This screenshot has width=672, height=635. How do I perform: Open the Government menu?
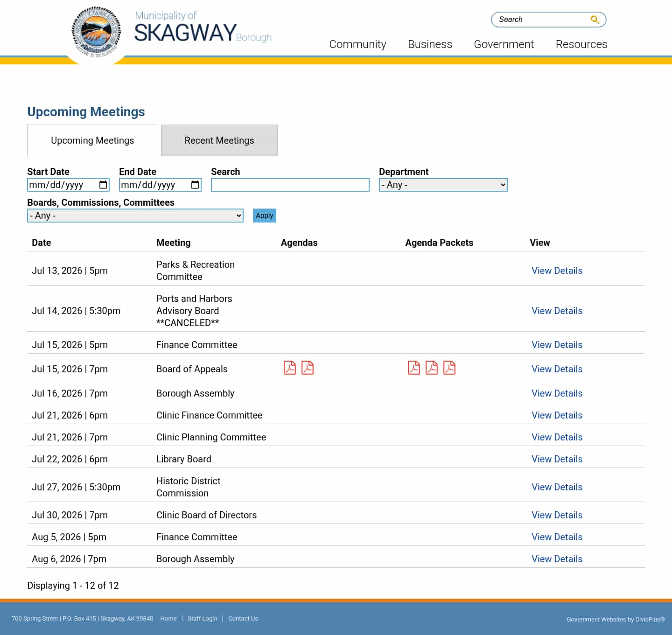pos(504,44)
